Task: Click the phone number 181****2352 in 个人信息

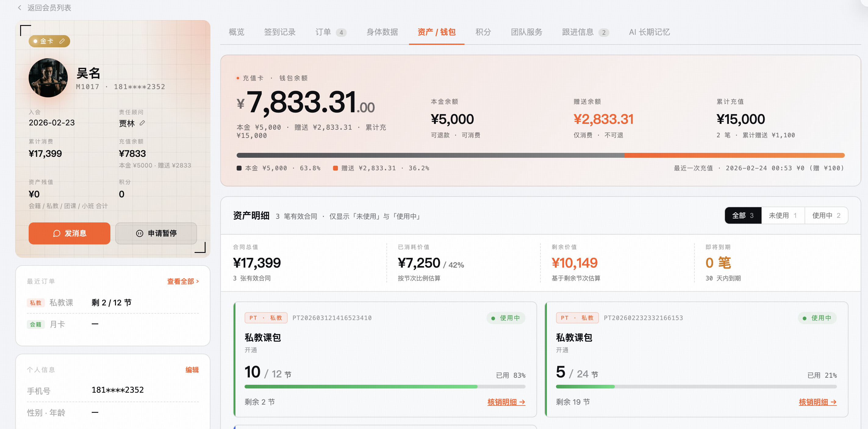Action: coord(118,390)
